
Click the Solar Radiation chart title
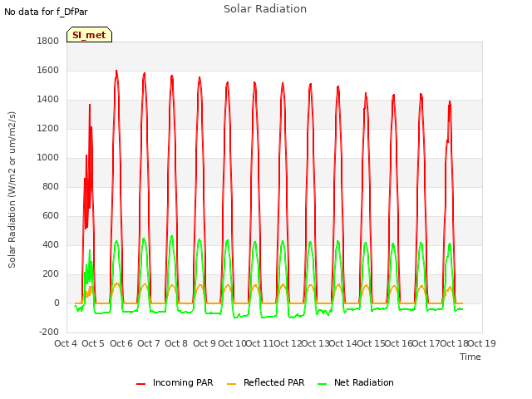click(x=265, y=9)
